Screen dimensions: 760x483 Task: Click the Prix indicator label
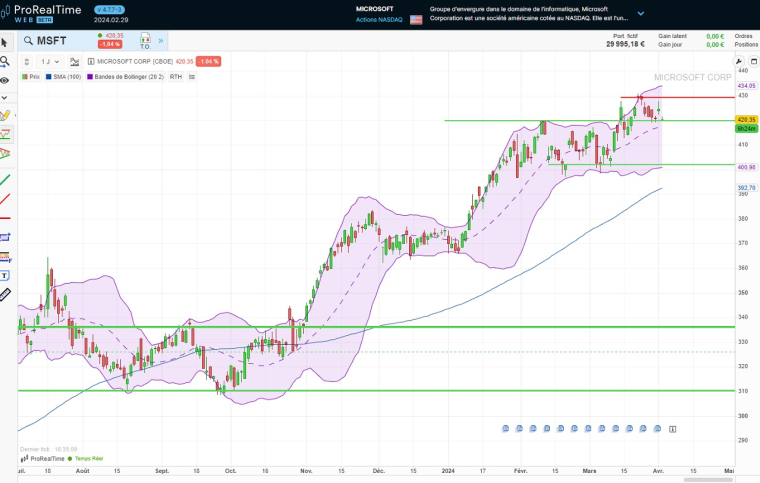tap(31, 76)
